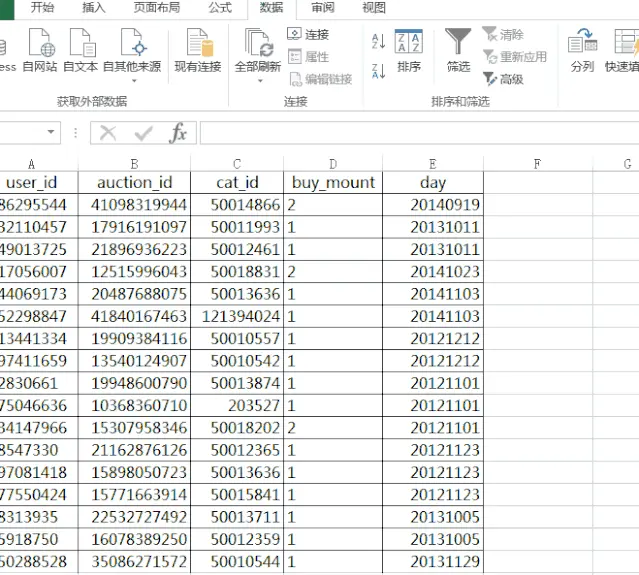Open 高级 (Advanced) filter
The width and height of the screenshot is (639, 575).
point(503,79)
